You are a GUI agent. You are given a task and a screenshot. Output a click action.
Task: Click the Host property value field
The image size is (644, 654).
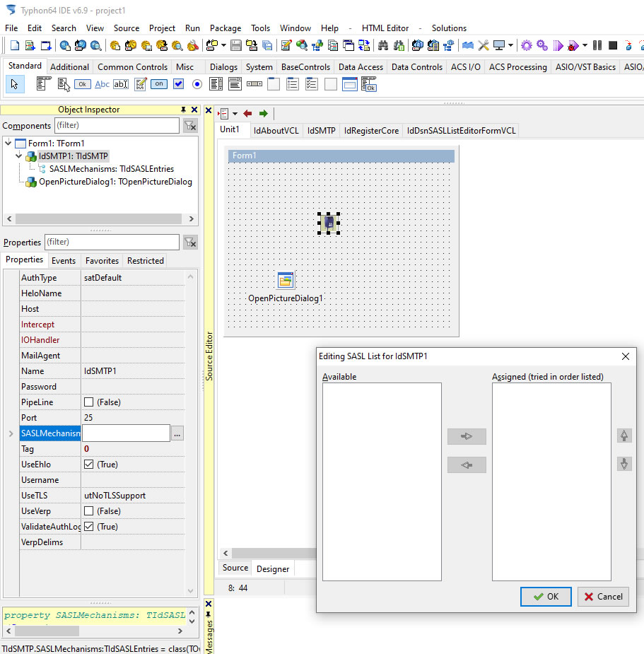tap(133, 309)
